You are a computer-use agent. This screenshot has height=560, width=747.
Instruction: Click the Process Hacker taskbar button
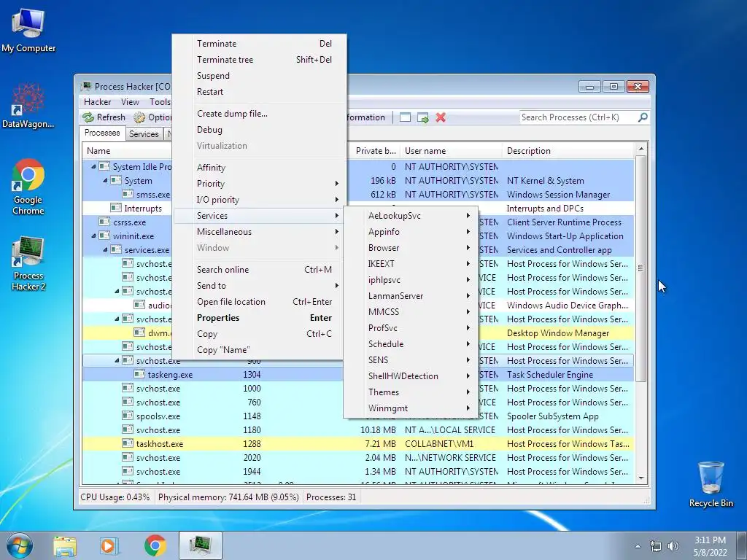[x=201, y=545]
